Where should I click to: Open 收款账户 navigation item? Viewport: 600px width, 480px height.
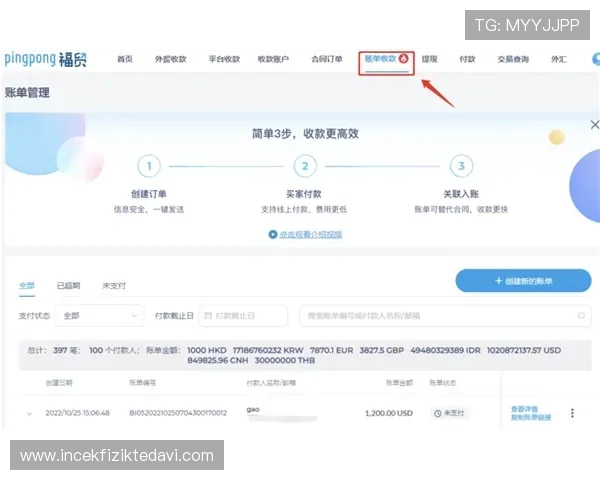coord(273,59)
